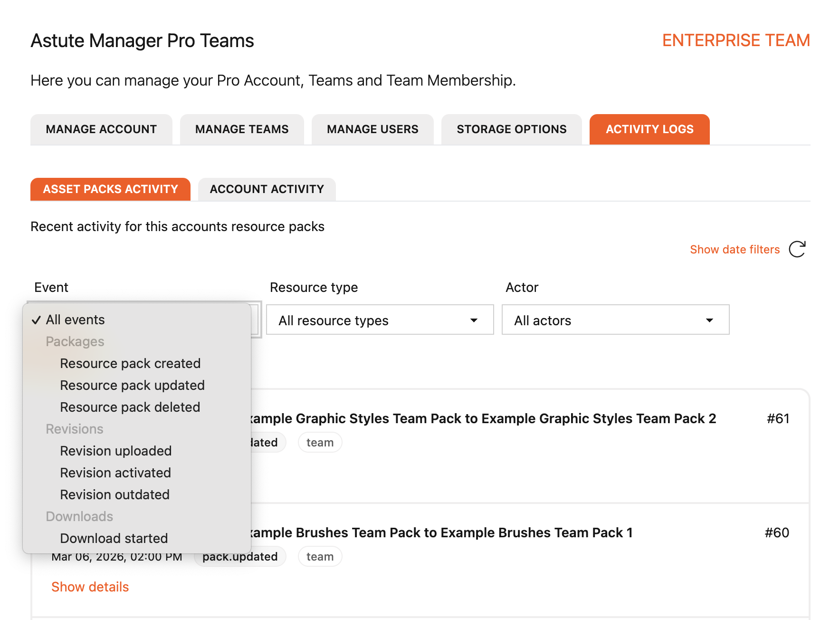
Task: Click the Show date filters link
Action: point(735,250)
